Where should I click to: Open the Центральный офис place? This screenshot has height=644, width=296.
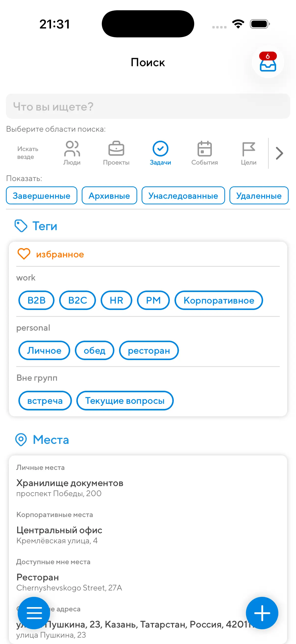(x=59, y=534)
